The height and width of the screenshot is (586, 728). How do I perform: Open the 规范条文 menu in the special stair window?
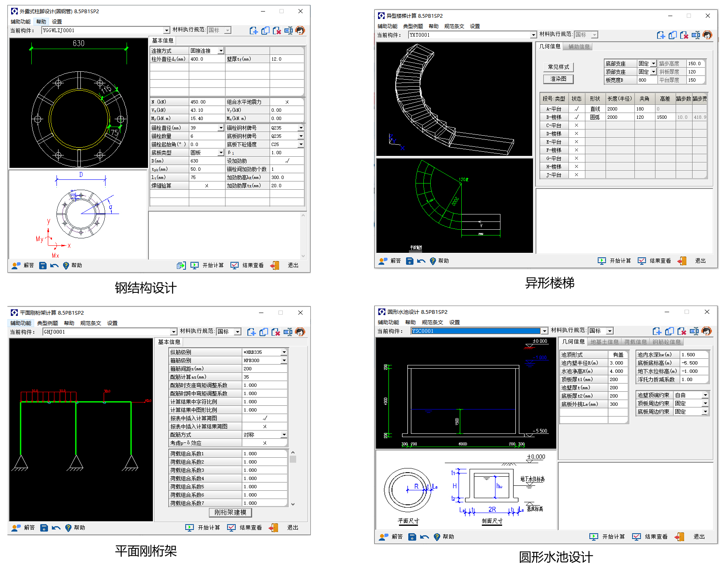point(454,26)
